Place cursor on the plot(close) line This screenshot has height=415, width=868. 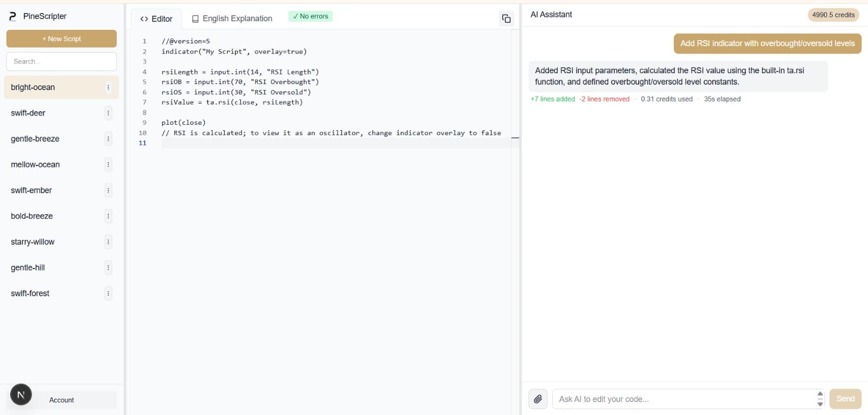point(183,123)
